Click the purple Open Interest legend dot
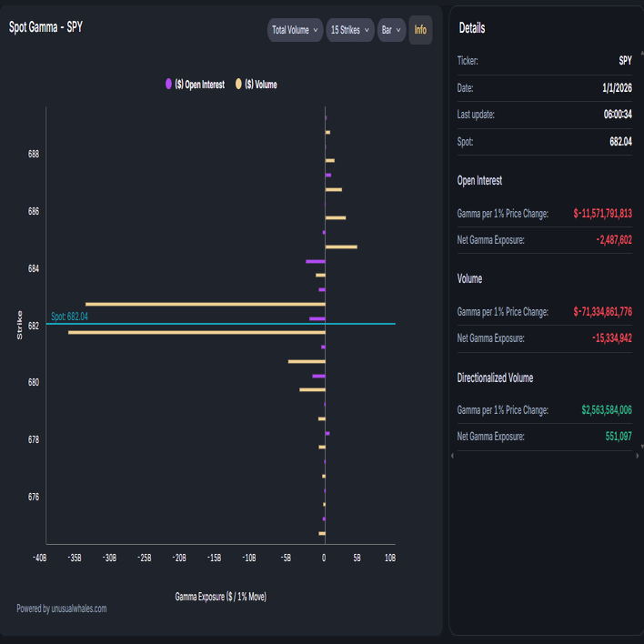 click(x=168, y=84)
